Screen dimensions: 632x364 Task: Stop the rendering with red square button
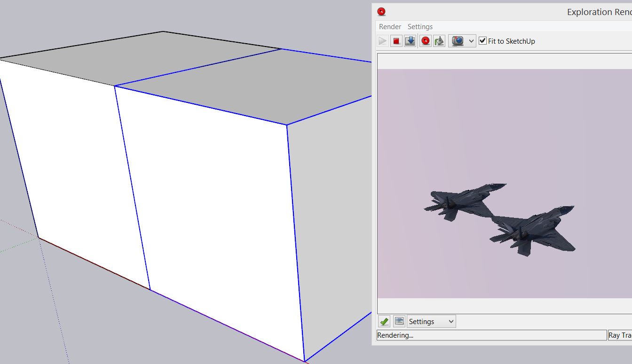pos(396,41)
